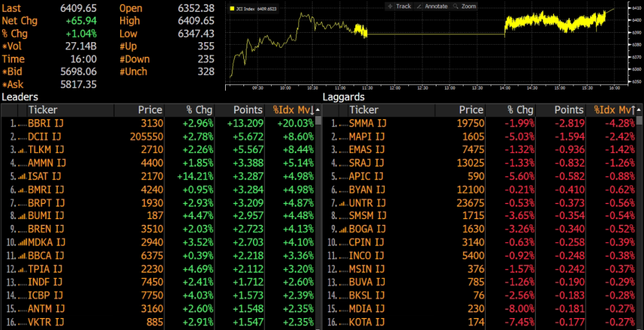644x330 pixels.
Task: Open the ANTM IJ ticker
Action: pos(47,309)
